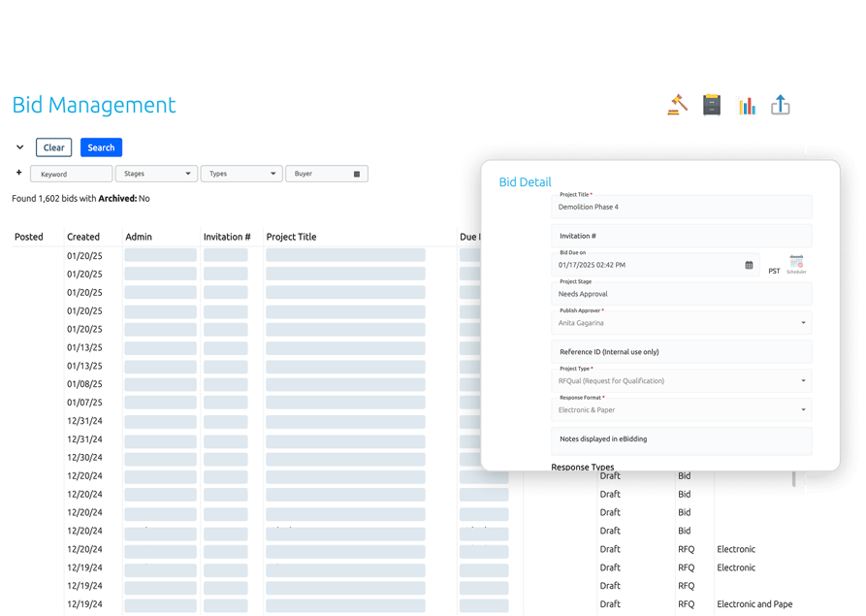Open the bar chart reports icon
Image resolution: width=866 pixels, height=616 pixels.
(747, 106)
